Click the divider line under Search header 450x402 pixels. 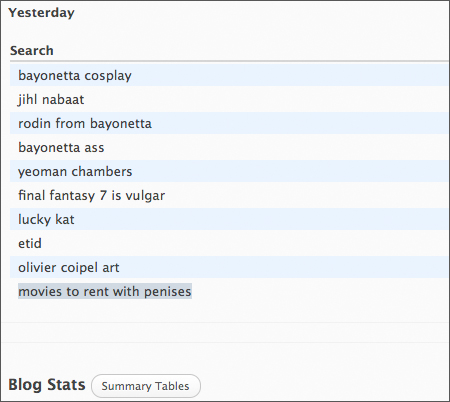[229, 61]
